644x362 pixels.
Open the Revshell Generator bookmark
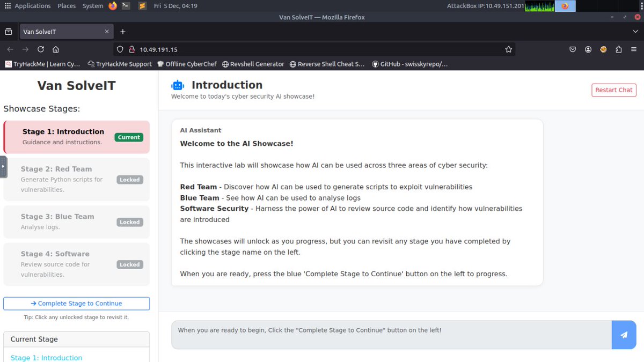pos(253,64)
